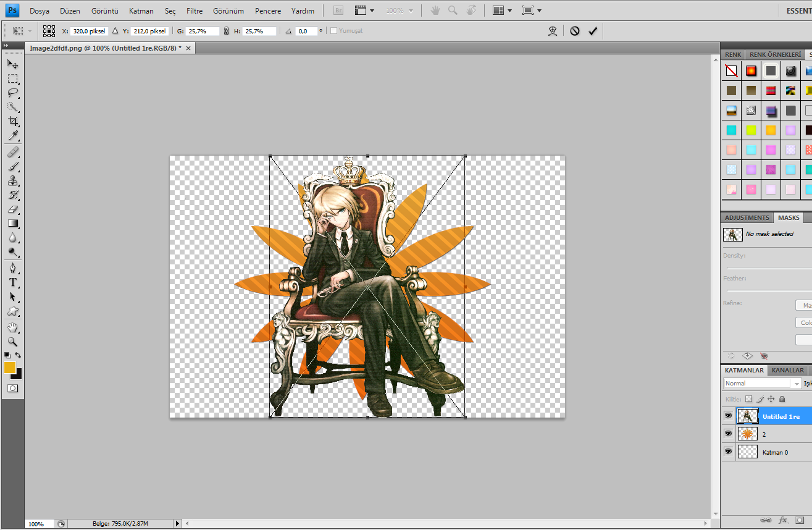812x530 pixels.
Task: Select the Pen tool
Action: point(13,267)
